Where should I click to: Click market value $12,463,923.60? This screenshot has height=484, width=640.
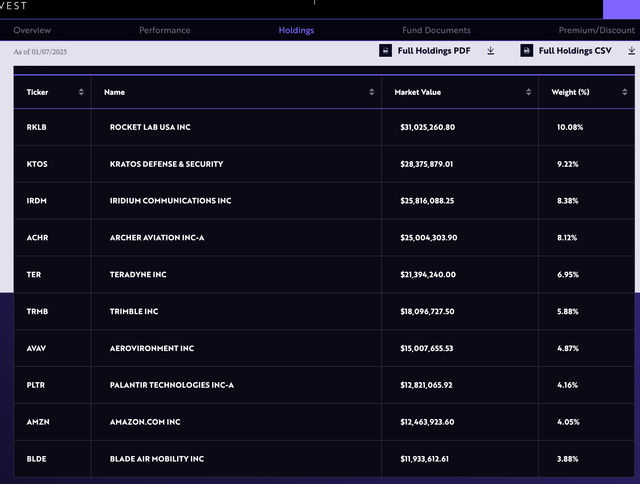(x=427, y=422)
